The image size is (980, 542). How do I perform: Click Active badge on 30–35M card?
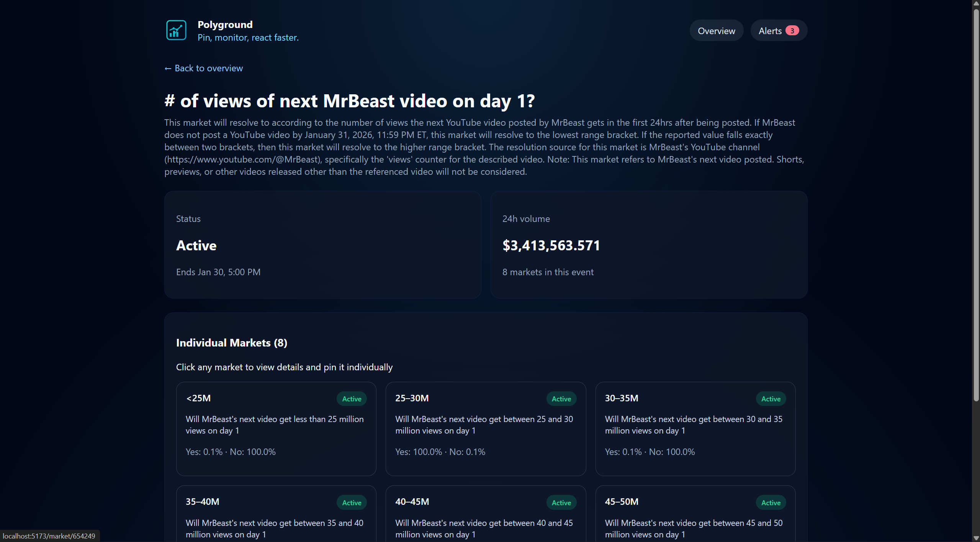point(771,399)
